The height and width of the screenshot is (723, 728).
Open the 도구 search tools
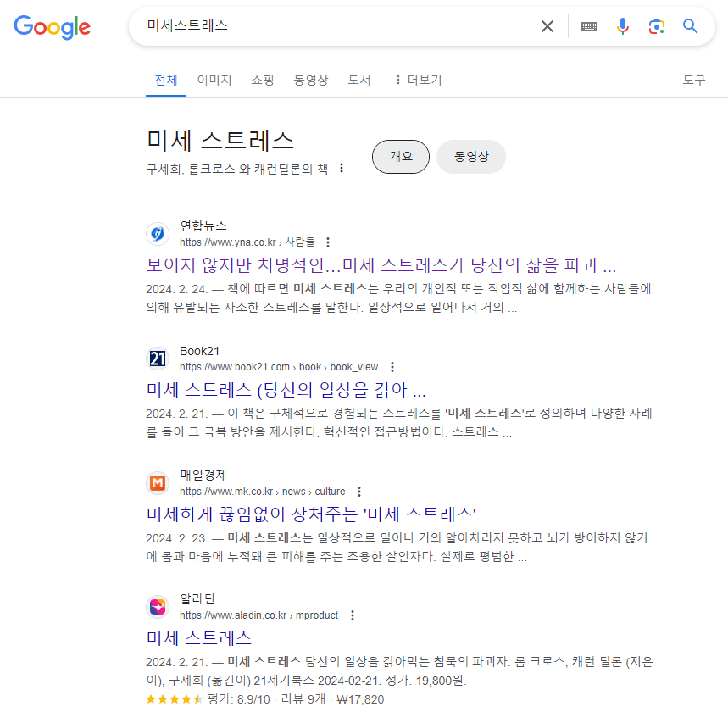(x=693, y=80)
